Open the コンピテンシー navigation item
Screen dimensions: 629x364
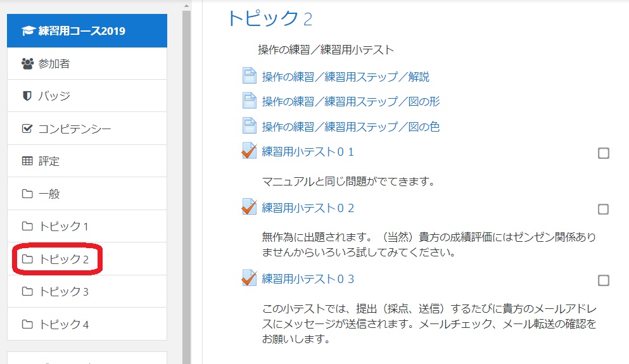coord(87,129)
